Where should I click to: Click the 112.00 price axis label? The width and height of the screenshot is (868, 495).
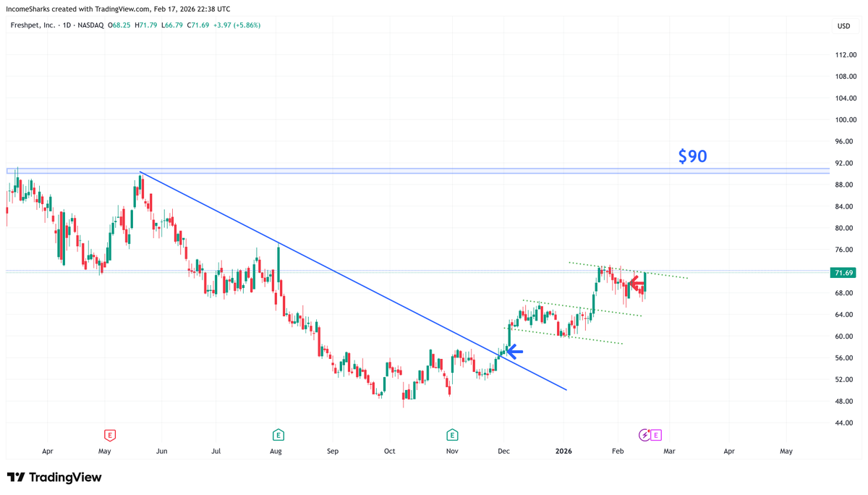[846, 55]
